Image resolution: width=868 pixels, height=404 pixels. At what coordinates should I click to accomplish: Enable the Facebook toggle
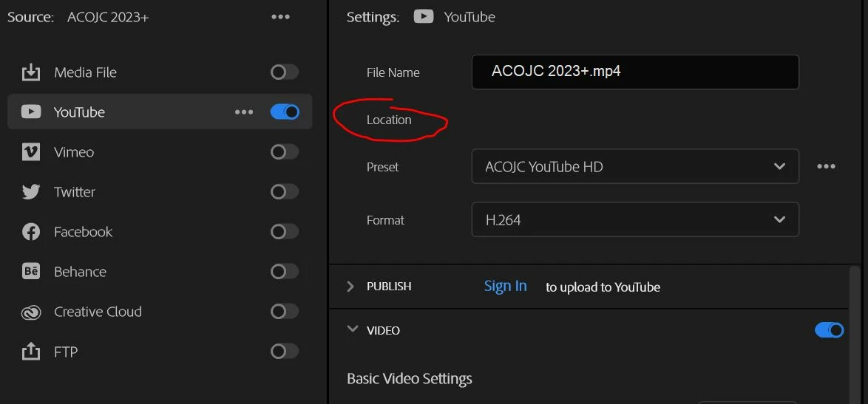click(285, 232)
